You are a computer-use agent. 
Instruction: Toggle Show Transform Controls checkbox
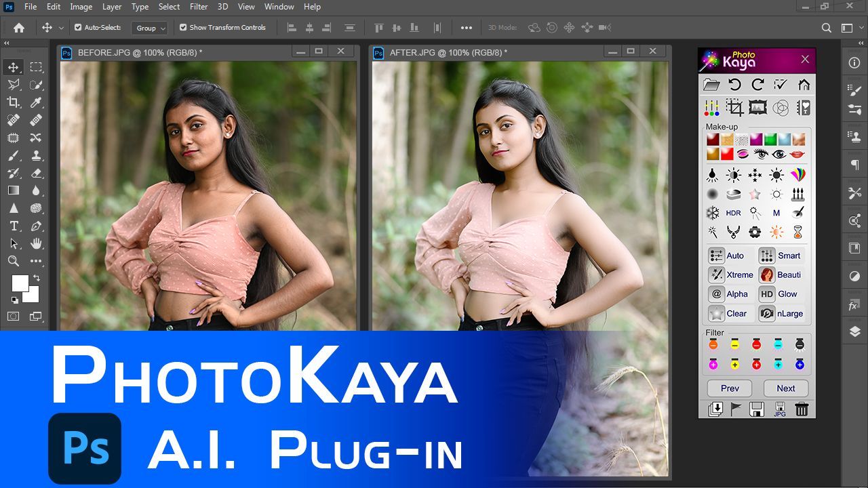tap(183, 28)
